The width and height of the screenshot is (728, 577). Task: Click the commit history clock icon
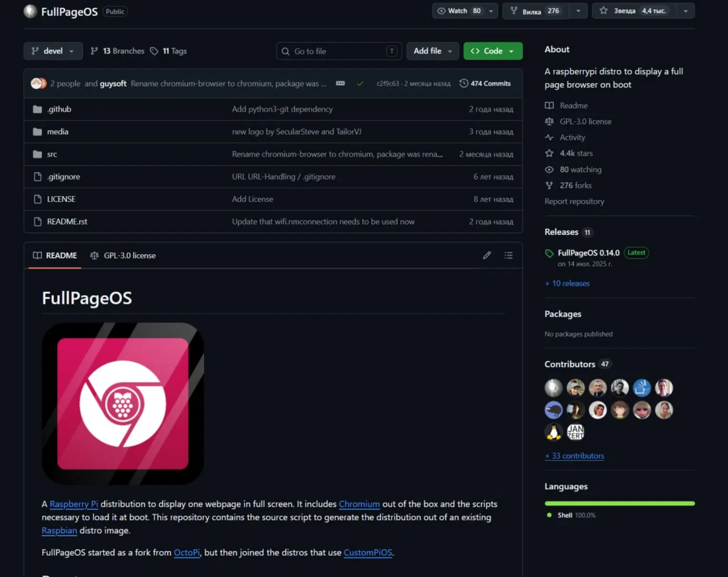coord(463,83)
